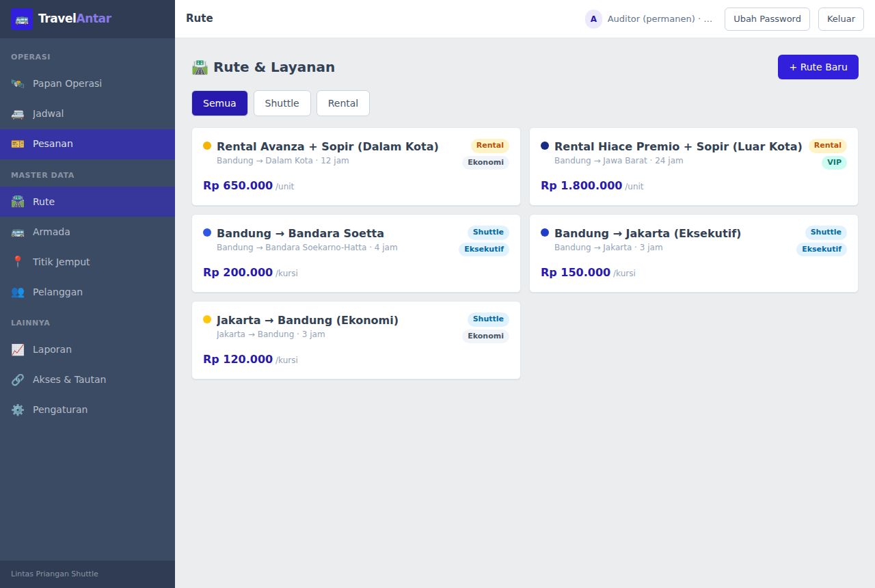Click the Rp 200.000 price
Screen dimensions: 875x588
(x=238, y=272)
